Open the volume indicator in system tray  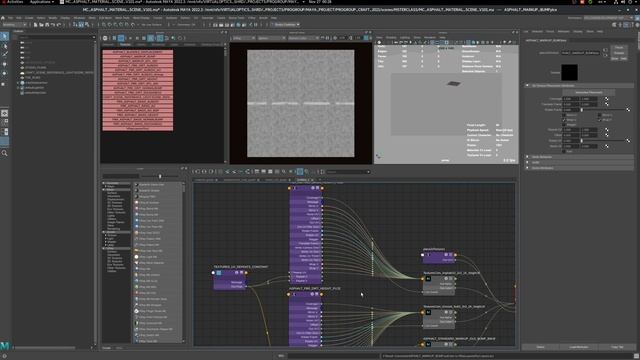623,2
